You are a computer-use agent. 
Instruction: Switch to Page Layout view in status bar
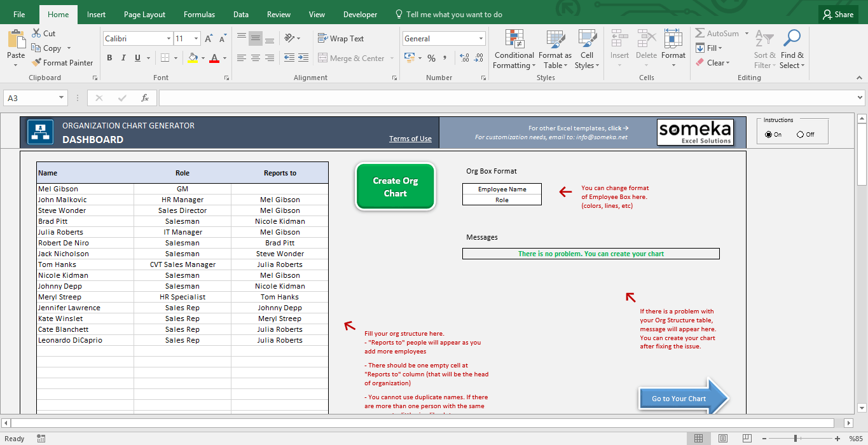tap(722, 438)
